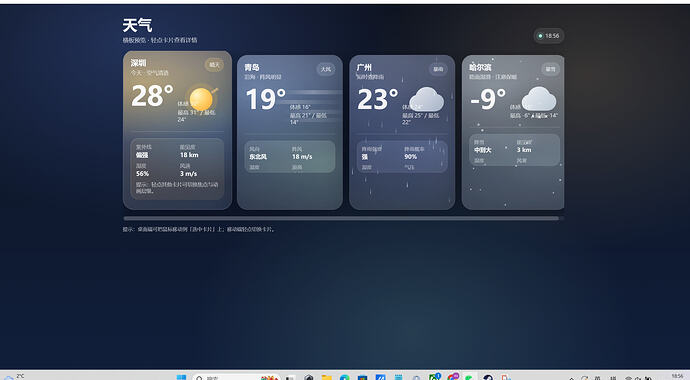Click the 3 m/s wind speed value
The image size is (690, 380).
(188, 174)
